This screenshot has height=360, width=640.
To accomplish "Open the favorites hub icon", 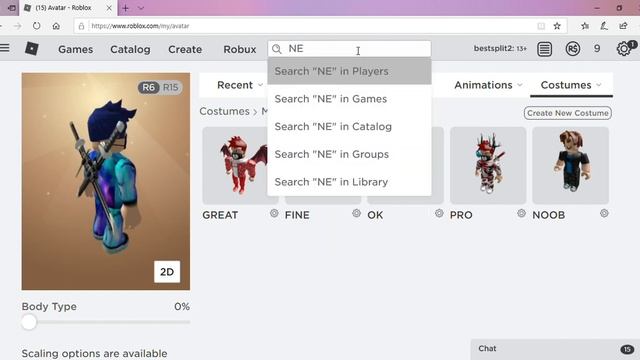I will click(585, 26).
